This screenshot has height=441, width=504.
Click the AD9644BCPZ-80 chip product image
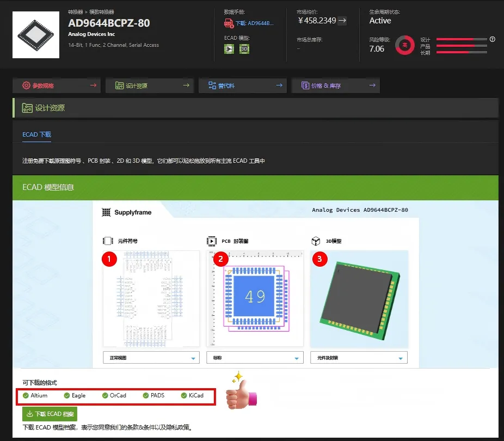36,35
